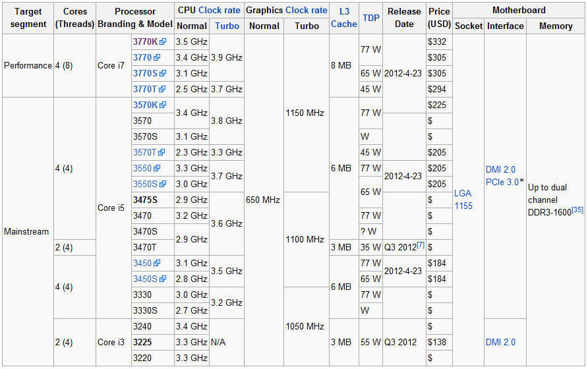Select the Performance target segment cell
This screenshot has width=588, height=369.
(x=28, y=66)
